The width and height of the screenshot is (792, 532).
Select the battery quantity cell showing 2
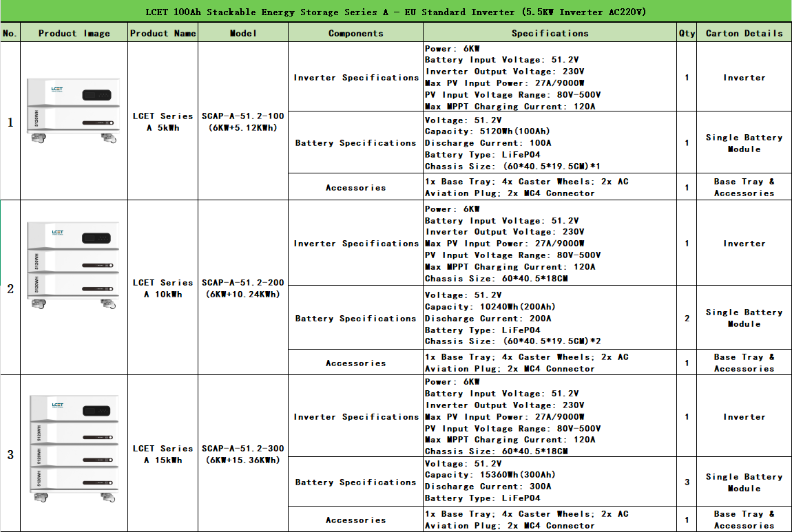coord(687,319)
